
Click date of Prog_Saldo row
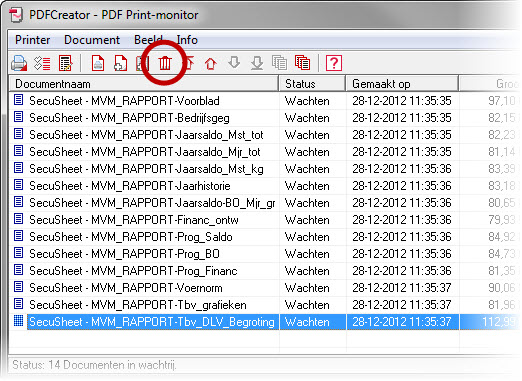point(402,237)
